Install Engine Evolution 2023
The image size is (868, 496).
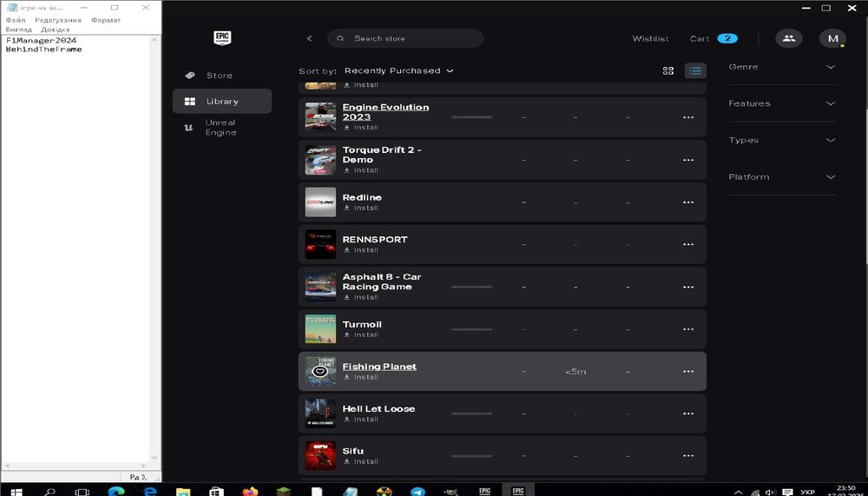point(361,128)
